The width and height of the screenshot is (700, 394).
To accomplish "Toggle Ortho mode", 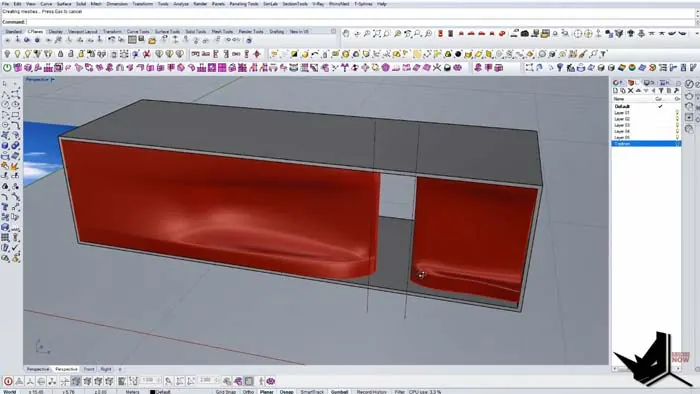I will [248, 392].
